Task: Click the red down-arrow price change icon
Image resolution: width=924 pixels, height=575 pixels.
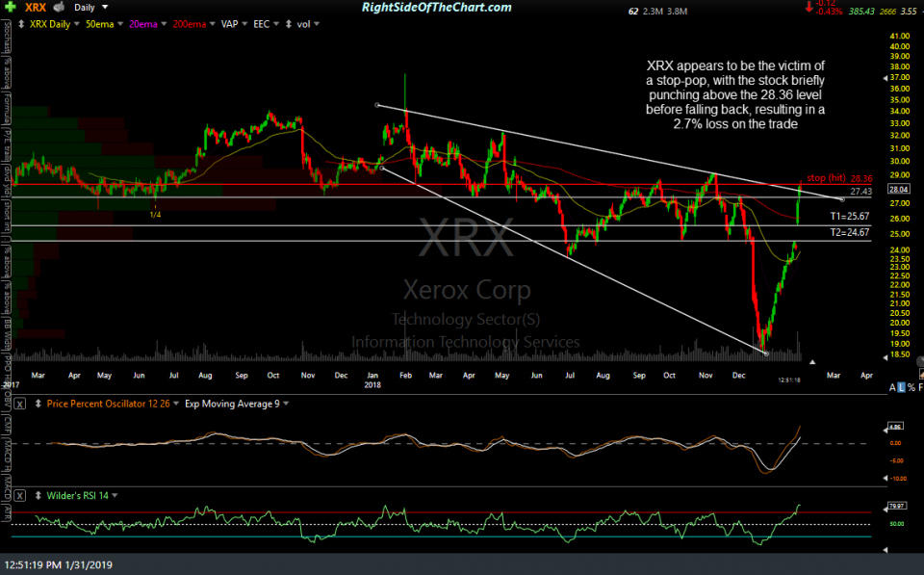Action: click(x=809, y=9)
